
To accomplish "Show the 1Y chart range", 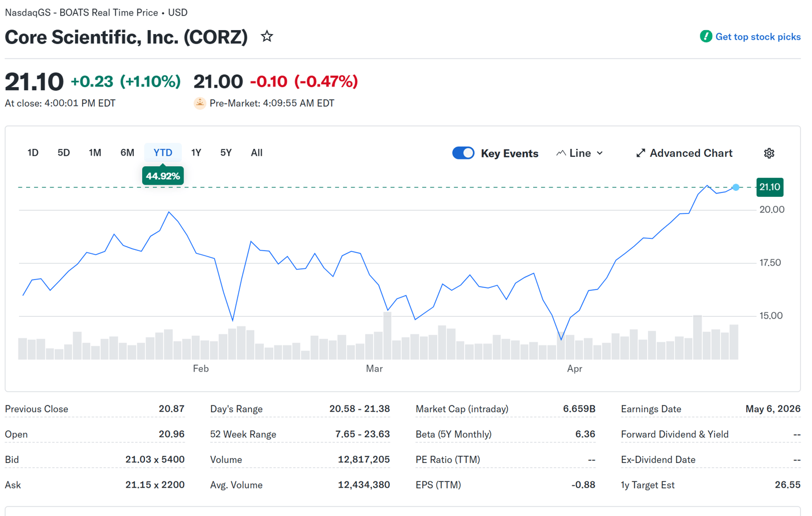I will click(x=196, y=153).
